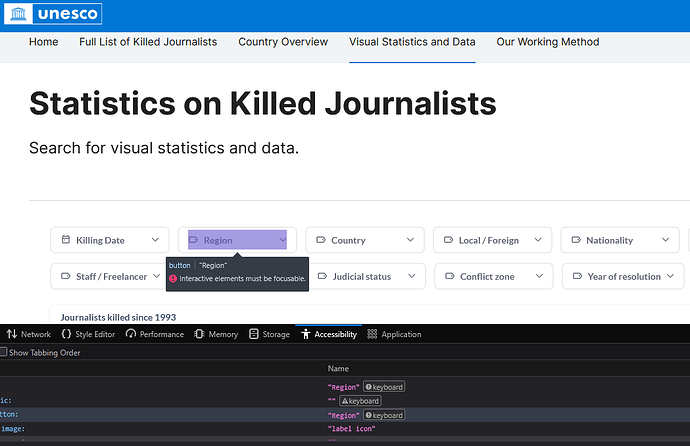Image resolution: width=690 pixels, height=446 pixels.
Task: Click the chevron arrow in Nationality filter
Action: pos(665,240)
